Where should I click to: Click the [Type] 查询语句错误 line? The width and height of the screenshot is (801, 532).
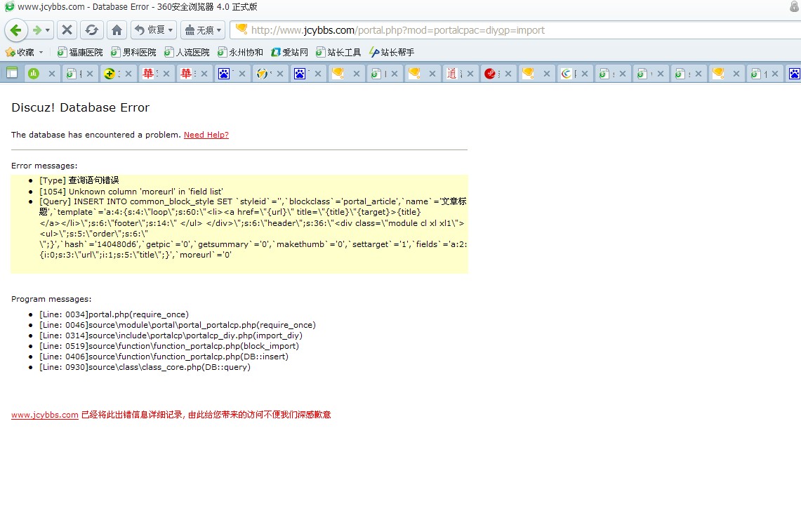79,180
